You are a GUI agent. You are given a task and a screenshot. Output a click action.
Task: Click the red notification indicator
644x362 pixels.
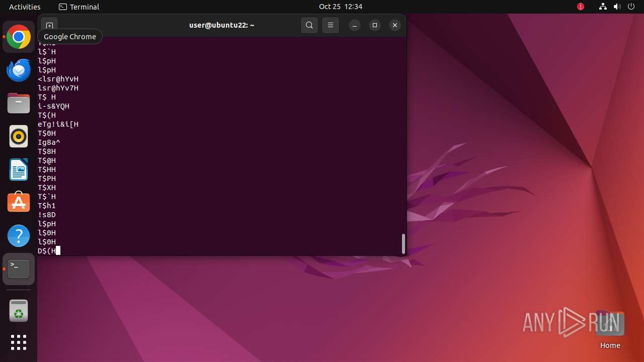pos(581,7)
